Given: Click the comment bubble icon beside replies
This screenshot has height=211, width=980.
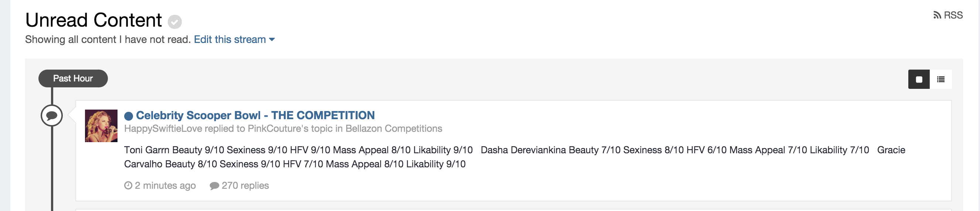Looking at the screenshot, I should (214, 186).
